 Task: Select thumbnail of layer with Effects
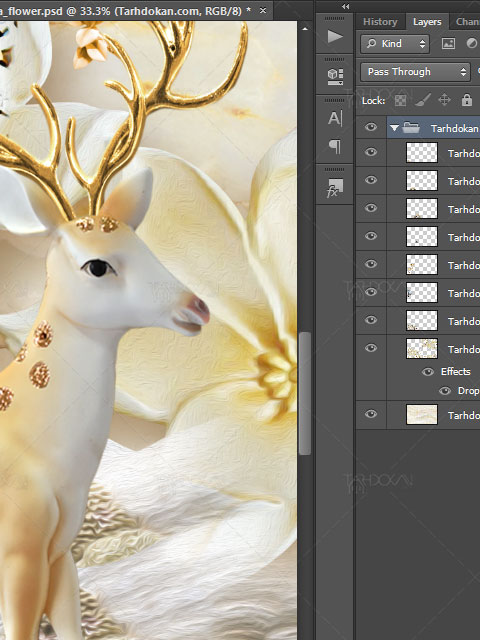point(422,349)
